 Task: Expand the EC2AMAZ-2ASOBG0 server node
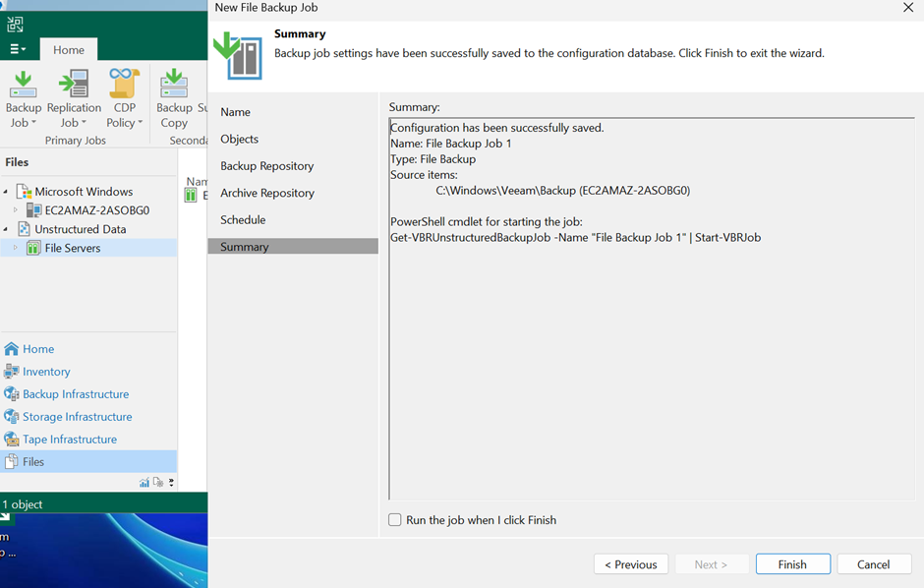16,209
